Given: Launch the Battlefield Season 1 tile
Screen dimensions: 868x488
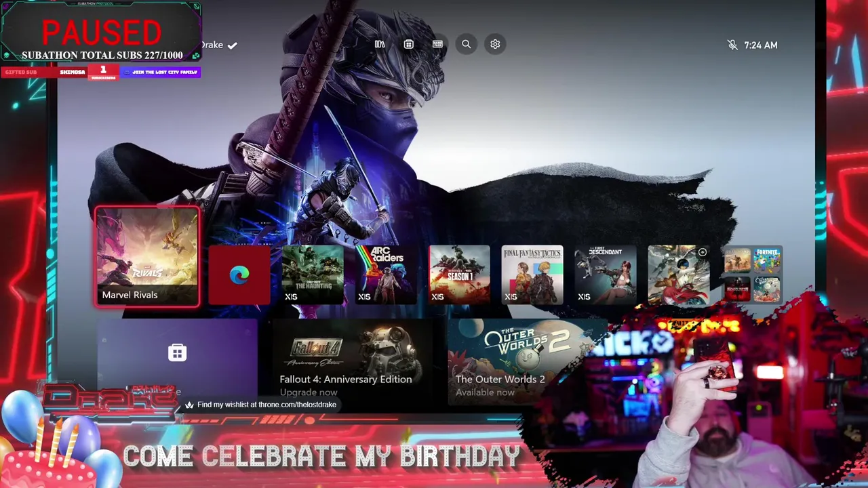Looking at the screenshot, I should (459, 275).
